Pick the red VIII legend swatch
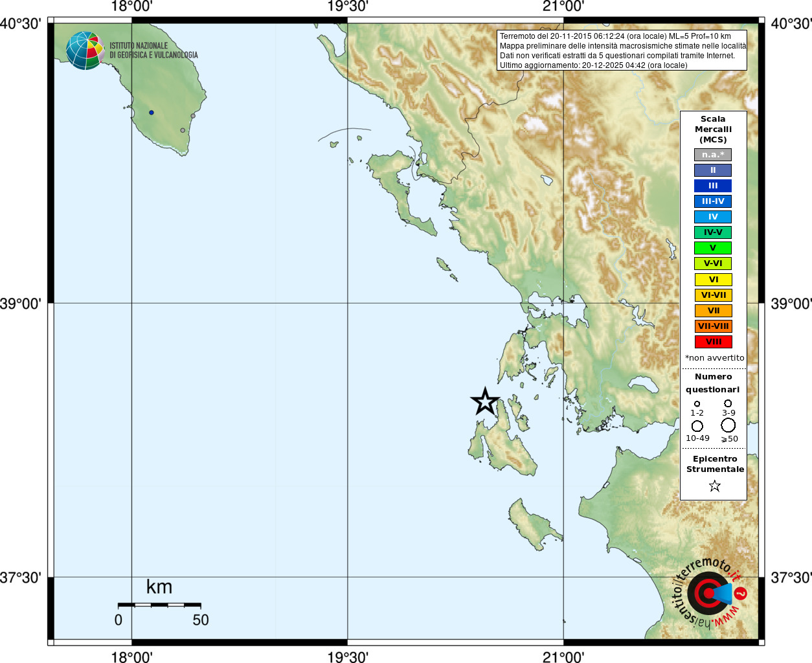Screen dimensions: 812x663 (x=713, y=342)
